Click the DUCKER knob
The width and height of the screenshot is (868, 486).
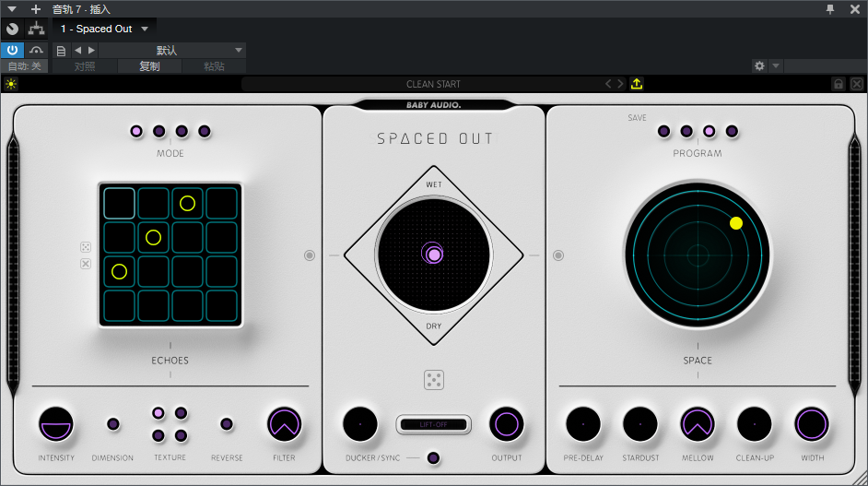[x=360, y=424]
